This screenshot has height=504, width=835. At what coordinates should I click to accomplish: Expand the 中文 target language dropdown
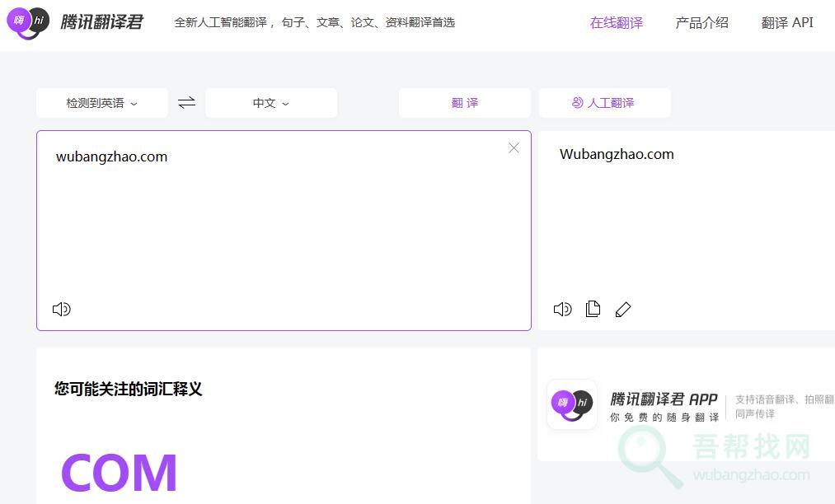271,103
